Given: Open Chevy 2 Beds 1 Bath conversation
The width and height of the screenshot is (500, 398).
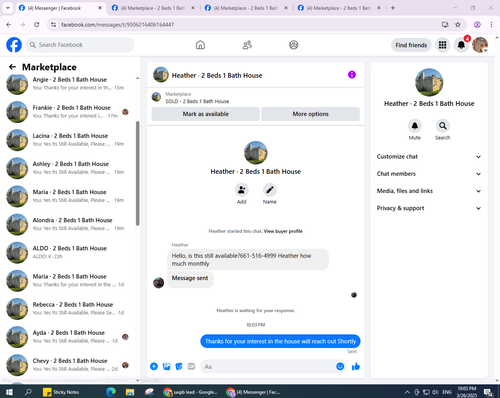Looking at the screenshot, I should pos(68,365).
